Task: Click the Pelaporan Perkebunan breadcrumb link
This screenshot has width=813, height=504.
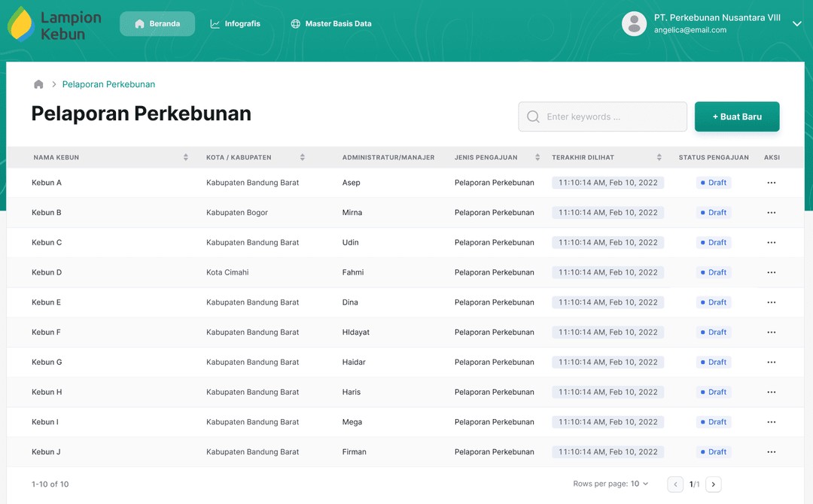Action: click(108, 84)
